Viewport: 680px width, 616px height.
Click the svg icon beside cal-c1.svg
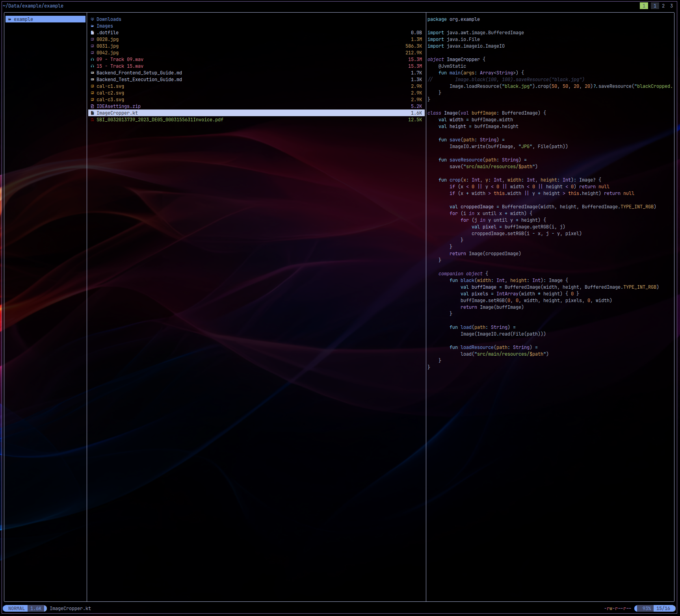(92, 86)
